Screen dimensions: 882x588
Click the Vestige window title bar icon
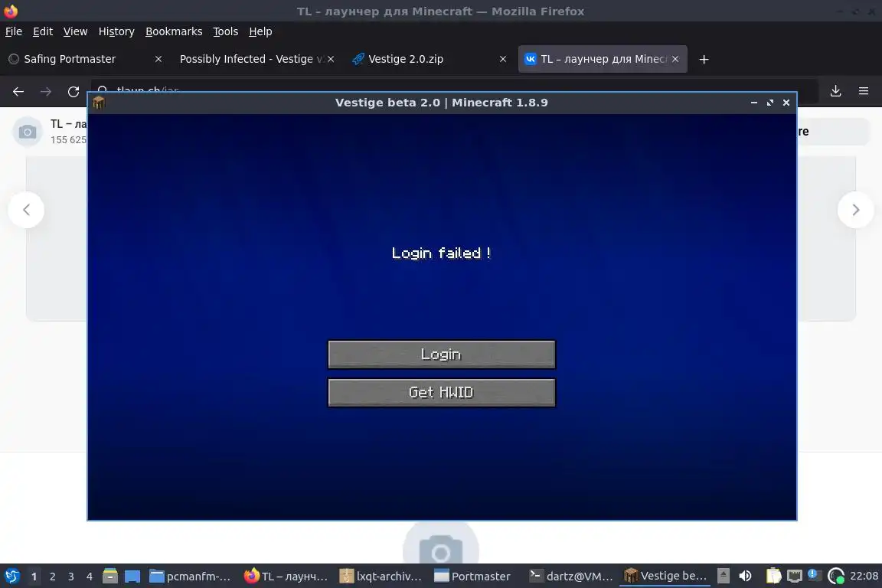pos(99,103)
